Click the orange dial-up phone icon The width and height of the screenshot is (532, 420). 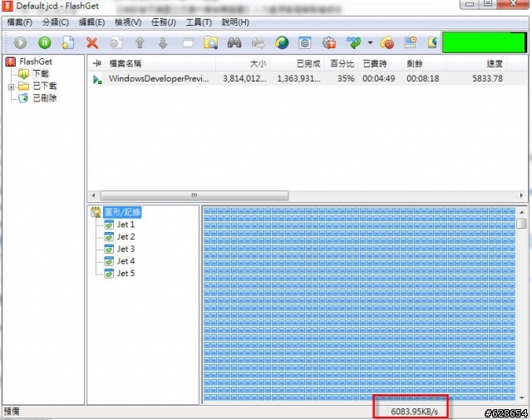(x=387, y=42)
